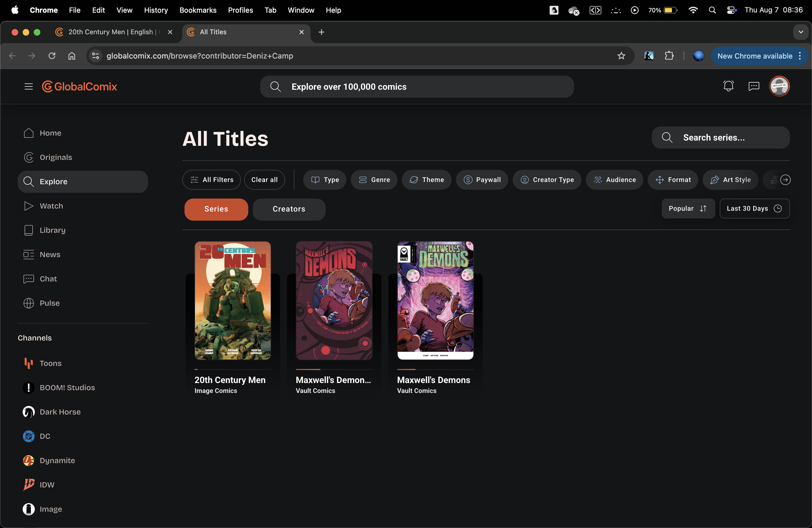Viewport: 812px width, 528px height.
Task: Open the notifications bell
Action: point(728,86)
